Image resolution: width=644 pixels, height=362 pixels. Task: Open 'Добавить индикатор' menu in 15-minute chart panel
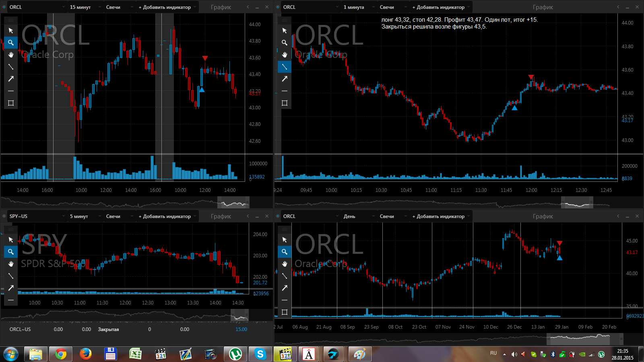(167, 7)
